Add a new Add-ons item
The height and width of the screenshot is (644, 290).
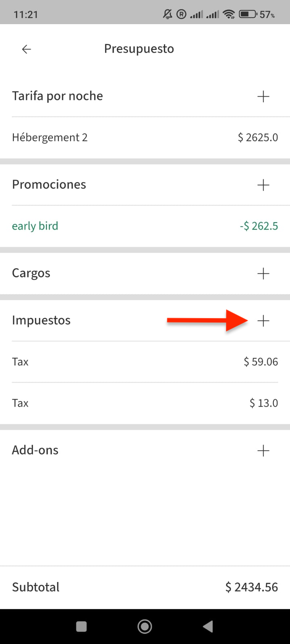coord(263,451)
